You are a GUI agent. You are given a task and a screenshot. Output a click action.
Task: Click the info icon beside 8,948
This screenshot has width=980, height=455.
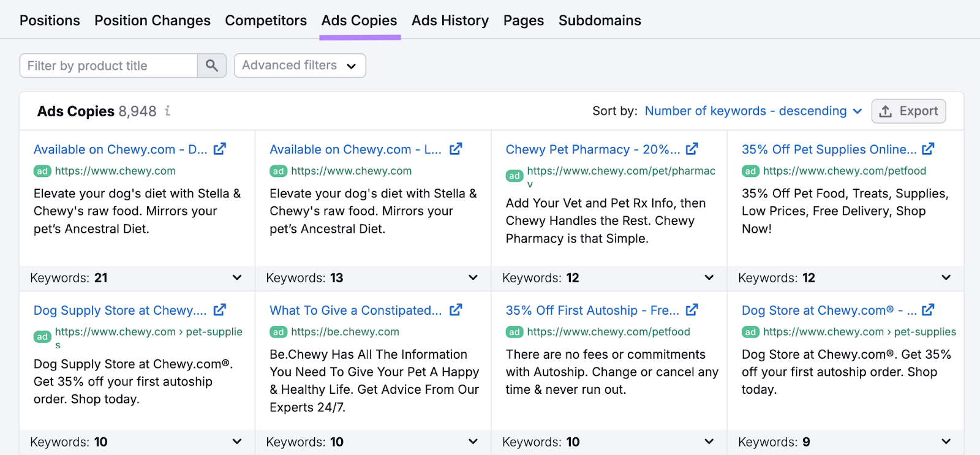167,111
